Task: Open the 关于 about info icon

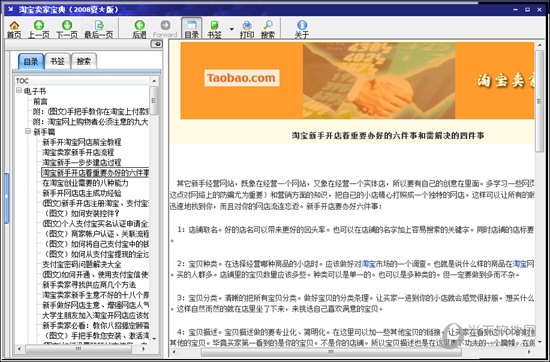Action: pos(302,29)
